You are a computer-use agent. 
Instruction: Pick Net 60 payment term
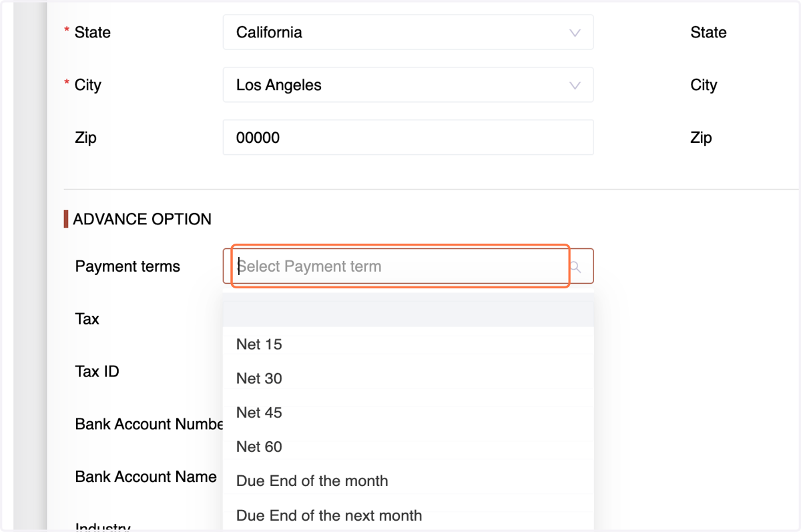point(408,447)
